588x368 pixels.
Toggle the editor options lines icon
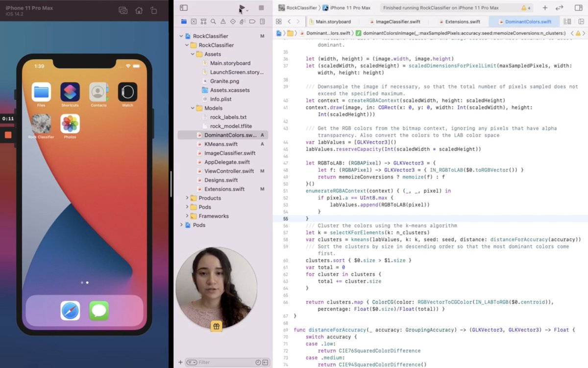pyautogui.click(x=567, y=22)
